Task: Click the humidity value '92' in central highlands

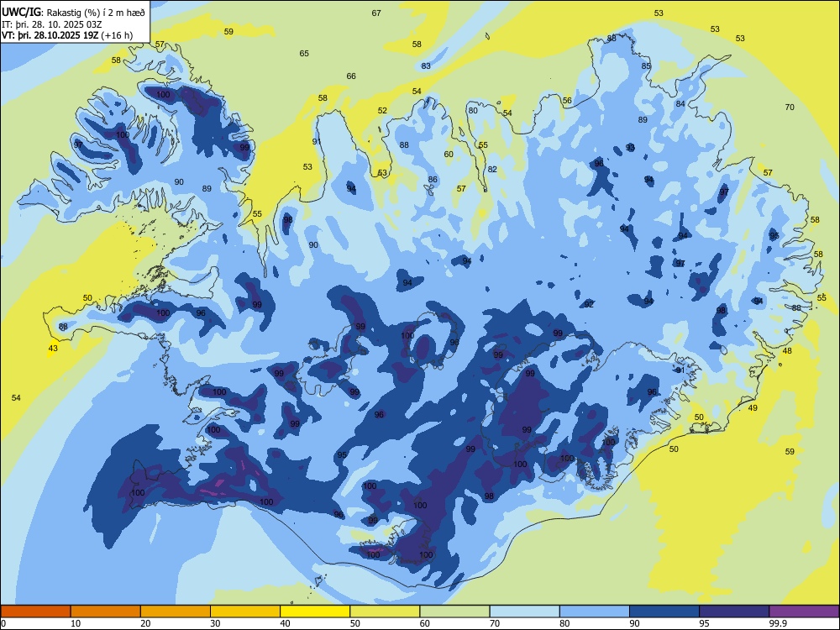Action: click(x=589, y=304)
